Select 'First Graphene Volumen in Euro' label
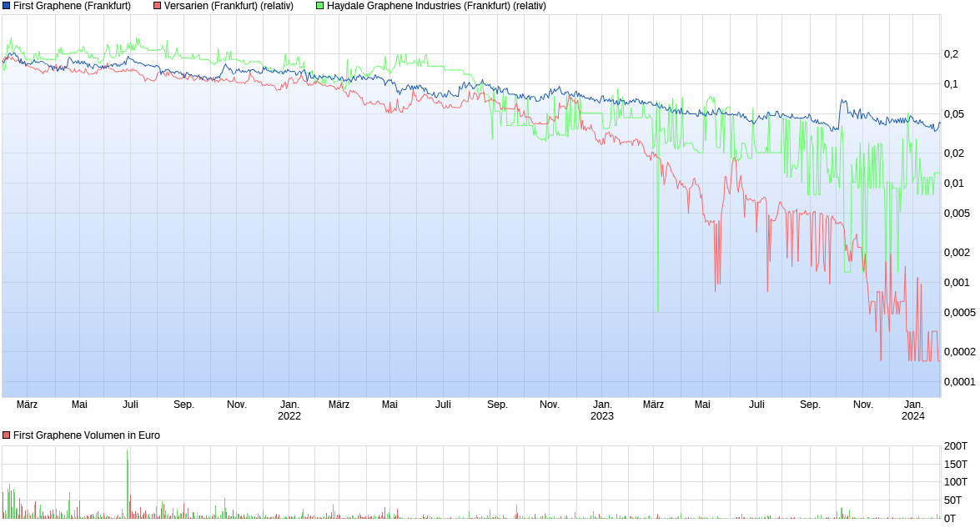The height and width of the screenshot is (528, 980). (x=86, y=435)
